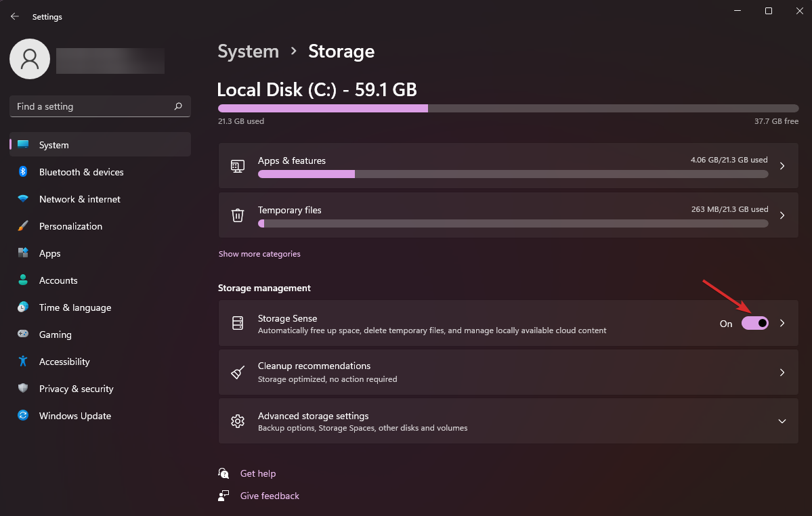Click the 37.7 GB free text
This screenshot has height=516, width=812.
(x=776, y=121)
